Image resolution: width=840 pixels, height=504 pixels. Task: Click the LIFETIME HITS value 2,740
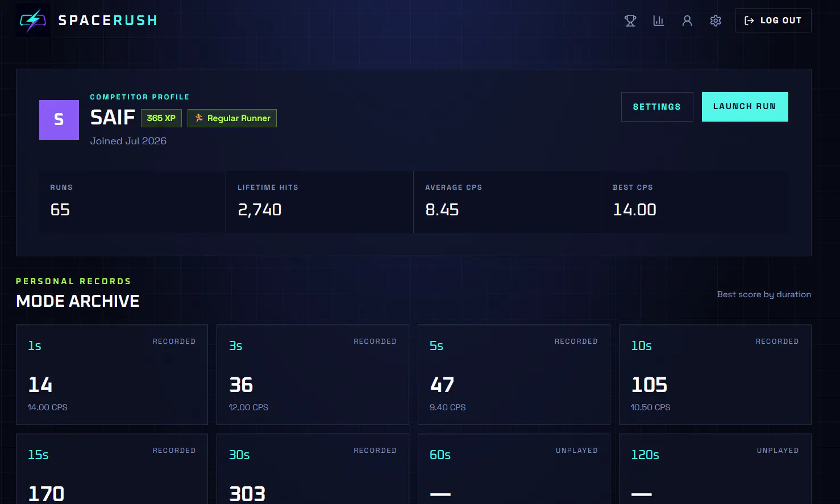(260, 210)
